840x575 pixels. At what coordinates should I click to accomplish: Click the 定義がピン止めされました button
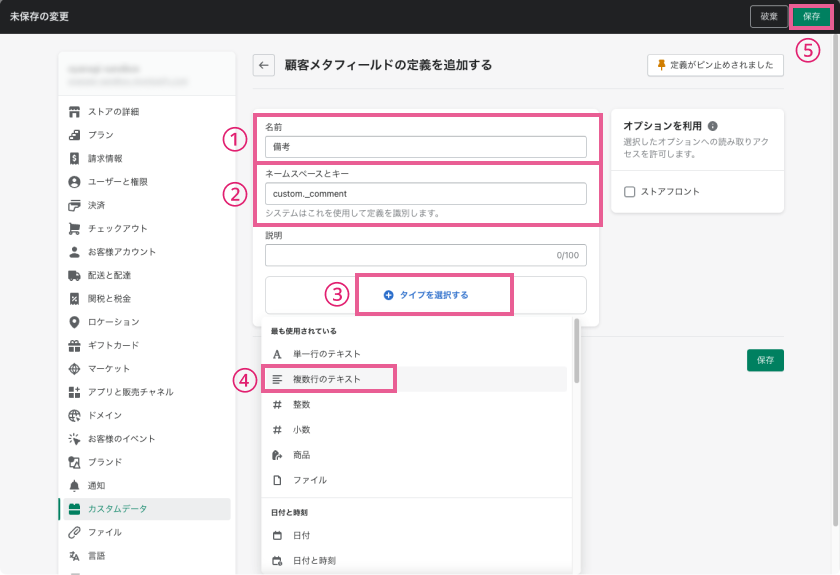(x=715, y=65)
